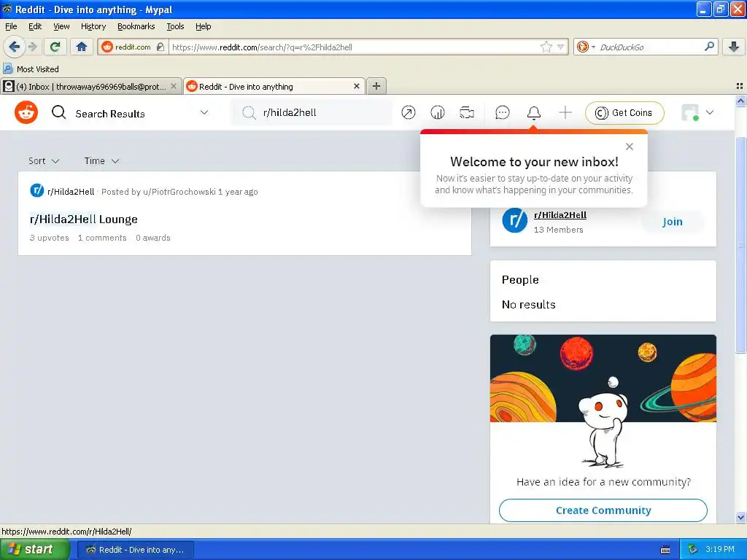Screen dimensions: 747x560
Task: Open the chat bubble icon
Action: coord(503,113)
